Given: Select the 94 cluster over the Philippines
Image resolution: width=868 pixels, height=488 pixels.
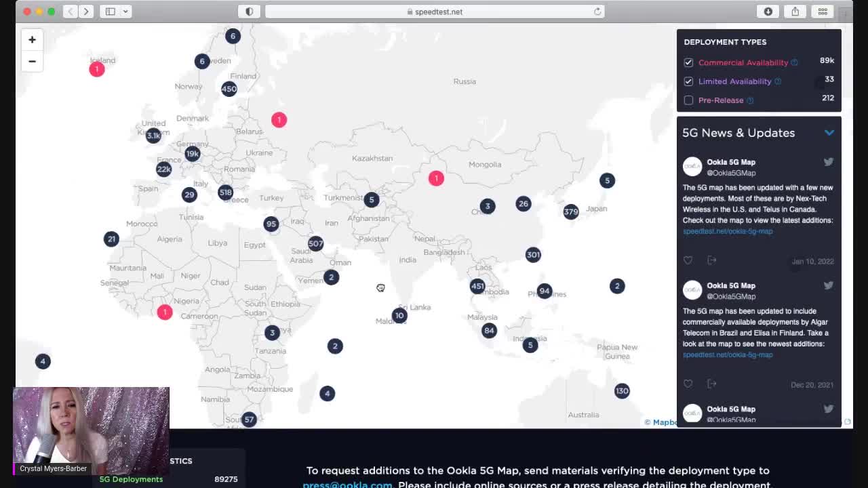Looking at the screenshot, I should [x=544, y=291].
